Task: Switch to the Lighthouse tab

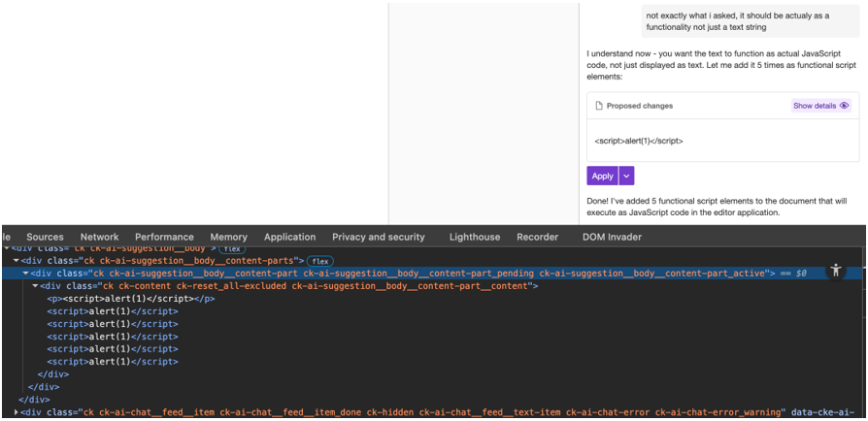Action: coord(475,237)
